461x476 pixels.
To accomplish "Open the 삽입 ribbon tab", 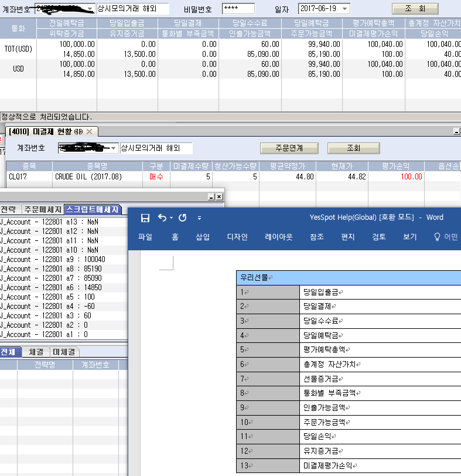I will click(203, 237).
